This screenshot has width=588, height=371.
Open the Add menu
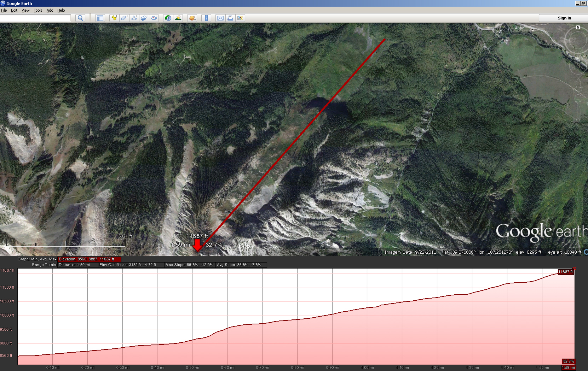pos(50,10)
